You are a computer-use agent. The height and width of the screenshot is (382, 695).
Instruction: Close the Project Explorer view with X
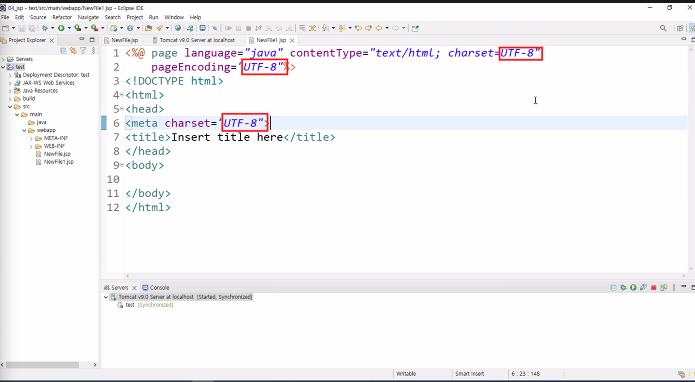pos(51,40)
